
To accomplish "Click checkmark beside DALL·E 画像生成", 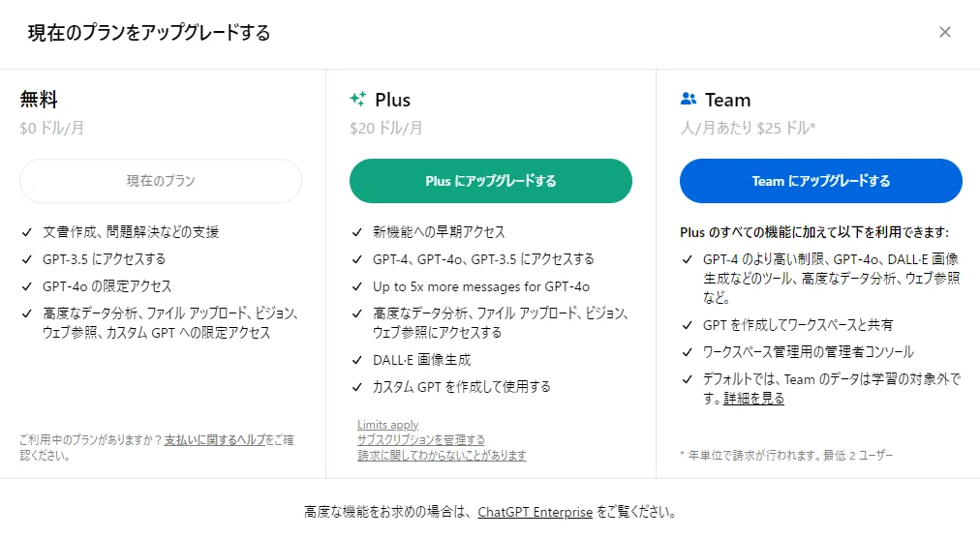I will click(357, 360).
